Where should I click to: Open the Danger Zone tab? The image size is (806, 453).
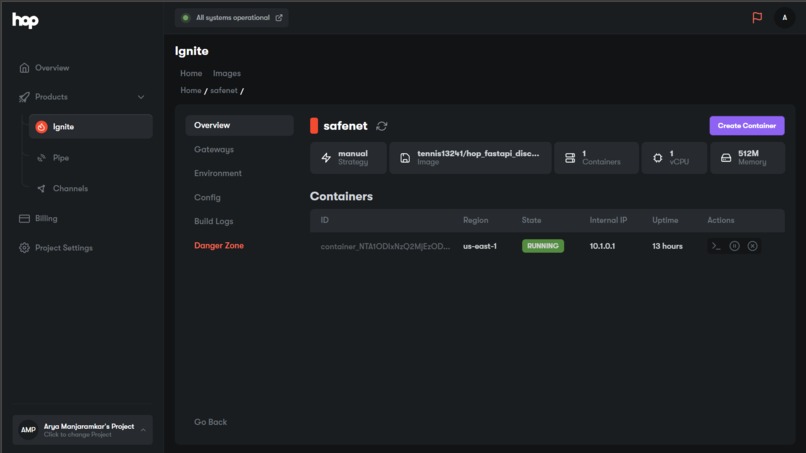point(219,246)
